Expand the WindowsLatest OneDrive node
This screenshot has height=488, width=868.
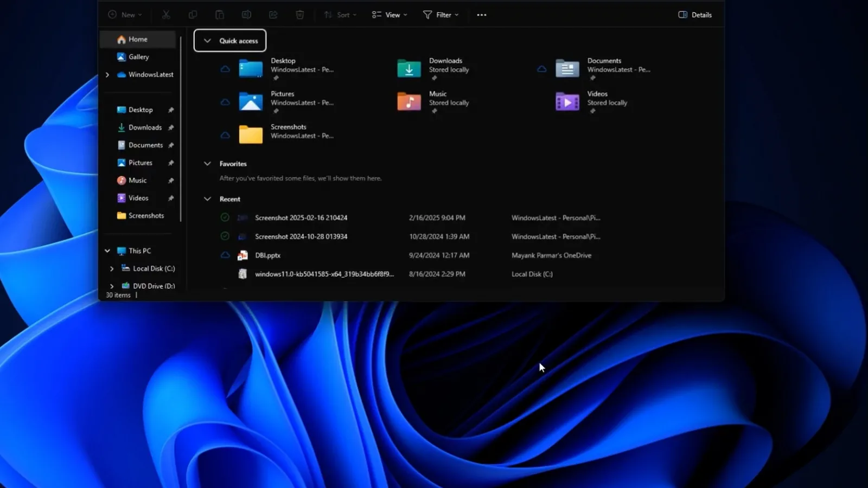(107, 75)
